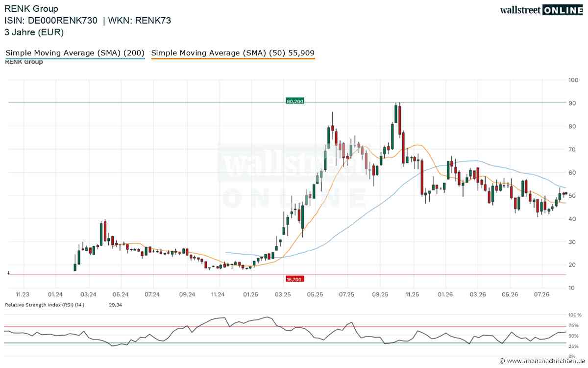
Task: Click the ISIN DE000RENK730 text
Action: pyautogui.click(x=52, y=21)
